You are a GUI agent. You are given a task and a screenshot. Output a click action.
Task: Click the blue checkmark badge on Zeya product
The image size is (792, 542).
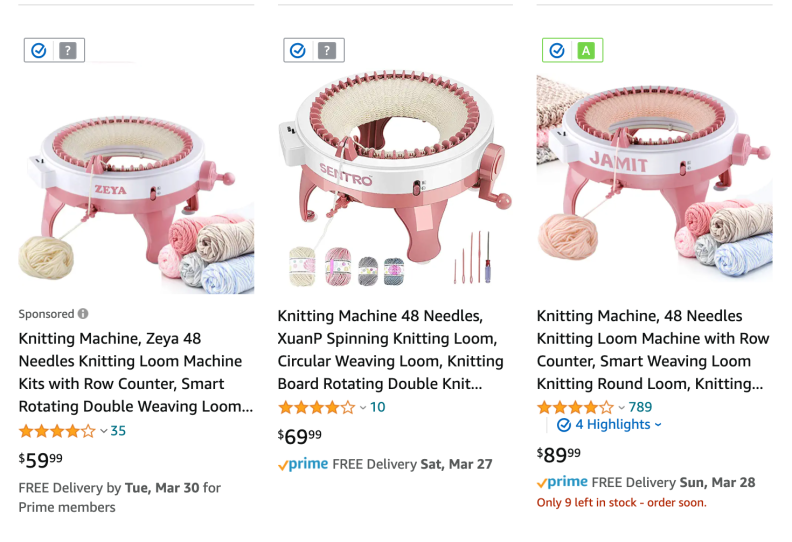(39, 51)
